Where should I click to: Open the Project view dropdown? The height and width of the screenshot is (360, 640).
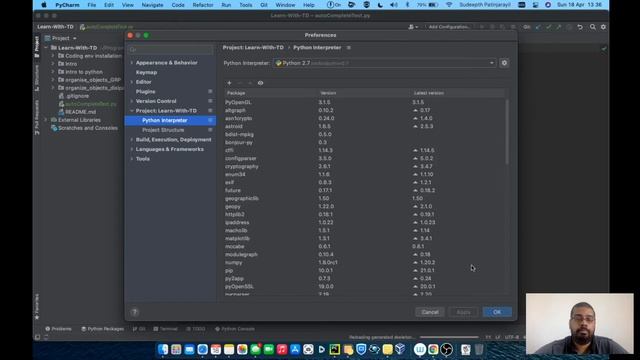coord(61,38)
